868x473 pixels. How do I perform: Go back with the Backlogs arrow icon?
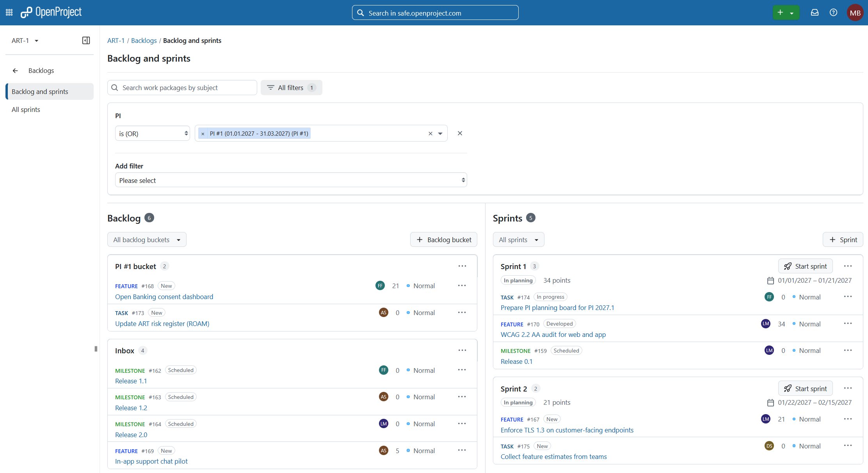pyautogui.click(x=15, y=71)
